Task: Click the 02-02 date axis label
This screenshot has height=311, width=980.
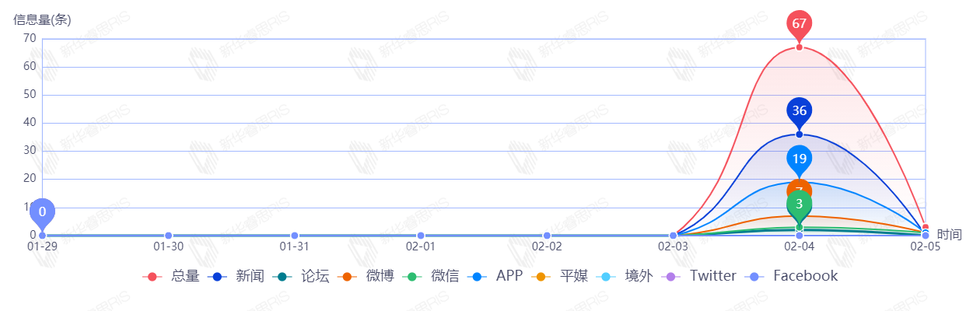Action: [x=547, y=246]
